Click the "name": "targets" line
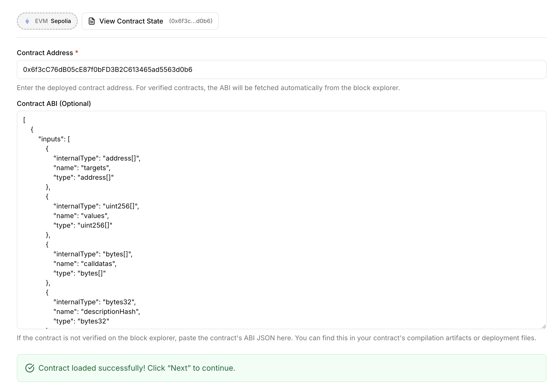Image resolution: width=559 pixels, height=392 pixels. pos(82,168)
